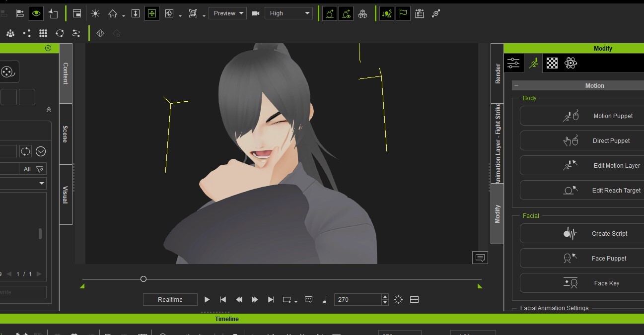Open the High quality dropdown
Viewport: 644px width, 335px height.
click(288, 13)
